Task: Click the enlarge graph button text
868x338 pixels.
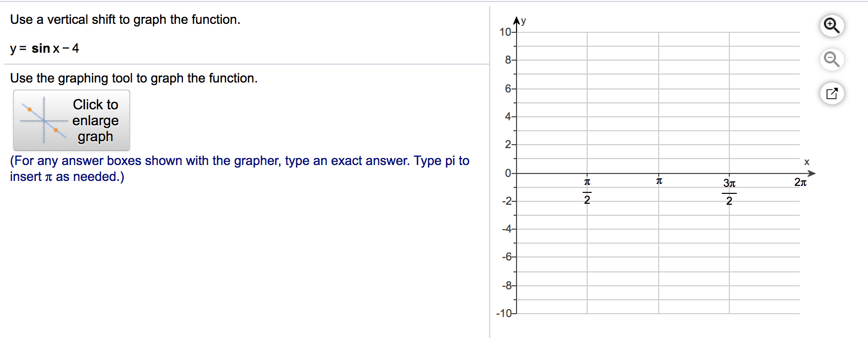Action: [x=95, y=120]
